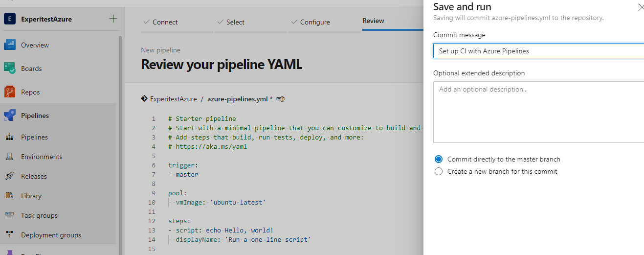The image size is (644, 255).
Task: Click the Library books icon
Action: 9,196
